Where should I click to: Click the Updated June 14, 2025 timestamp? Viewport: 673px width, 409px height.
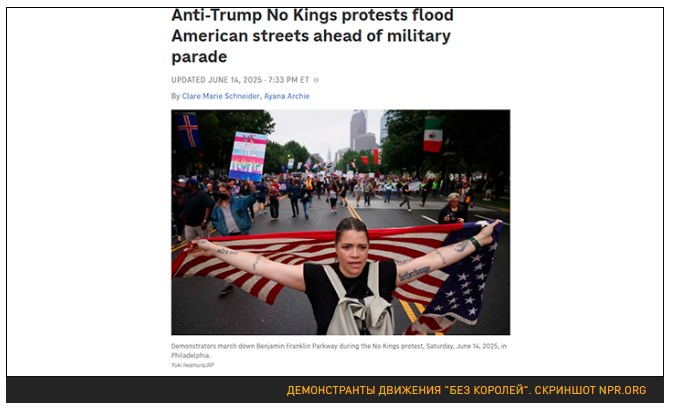[240, 80]
